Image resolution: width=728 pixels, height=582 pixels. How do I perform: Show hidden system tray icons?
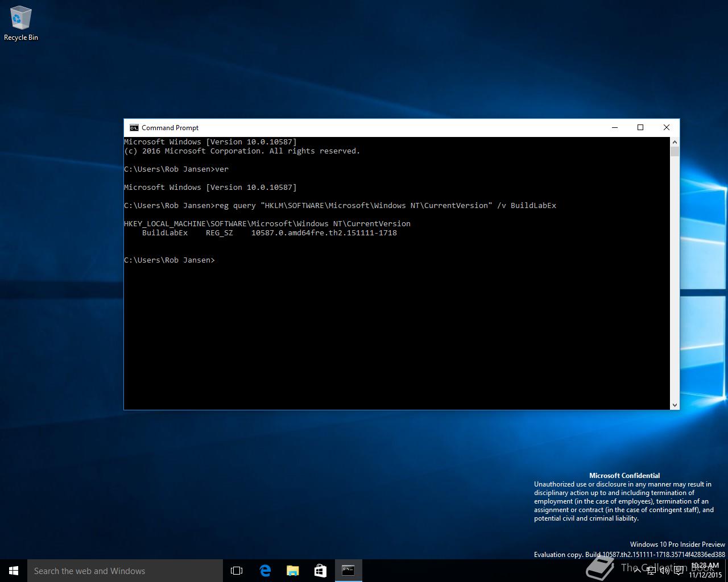click(639, 571)
